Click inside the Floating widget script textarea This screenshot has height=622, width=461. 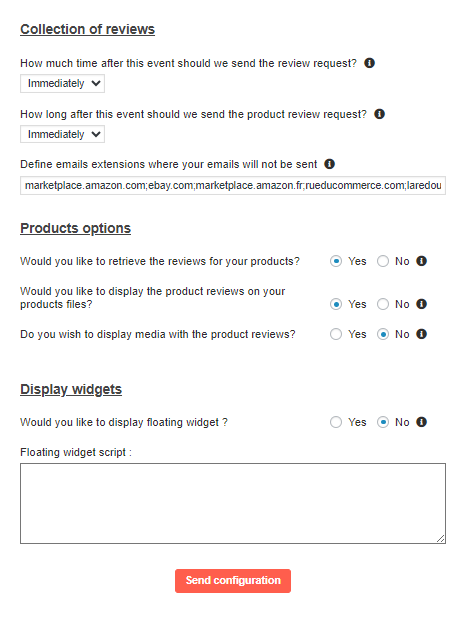click(x=233, y=503)
